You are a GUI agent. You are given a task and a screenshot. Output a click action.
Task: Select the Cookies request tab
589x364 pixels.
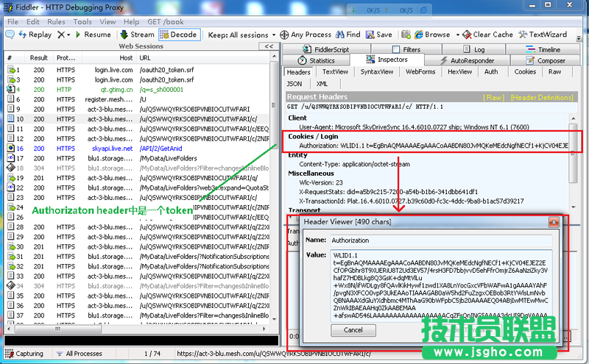(525, 72)
